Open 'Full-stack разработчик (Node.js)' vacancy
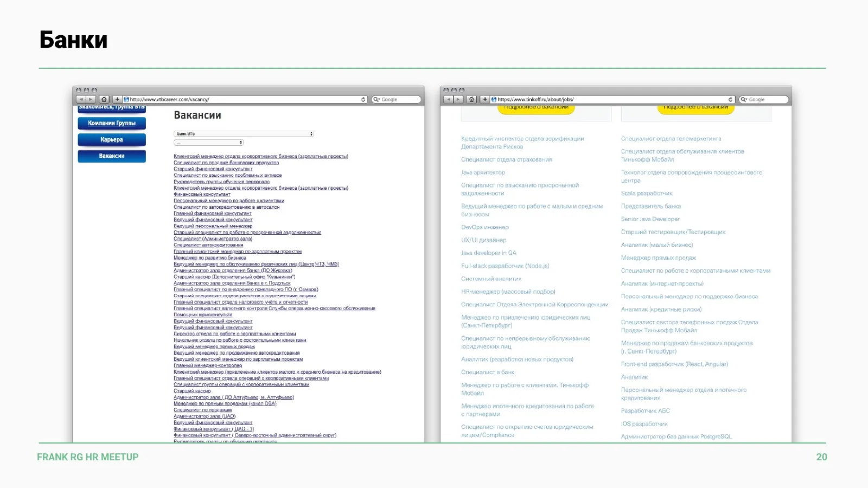 pyautogui.click(x=505, y=266)
